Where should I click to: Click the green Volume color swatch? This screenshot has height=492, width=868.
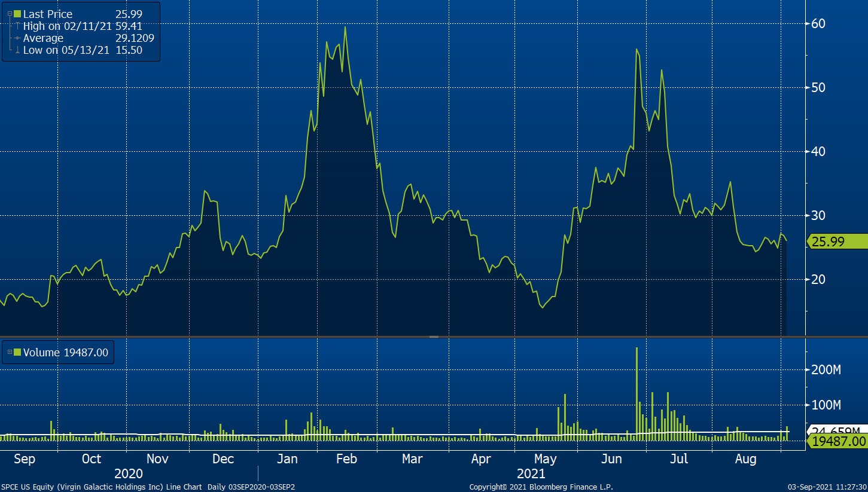coord(17,352)
